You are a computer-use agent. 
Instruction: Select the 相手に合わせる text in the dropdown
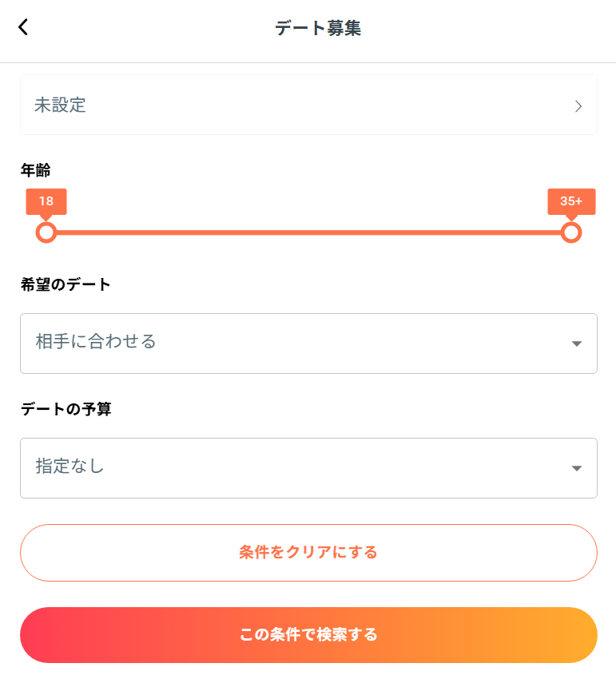pos(96,342)
